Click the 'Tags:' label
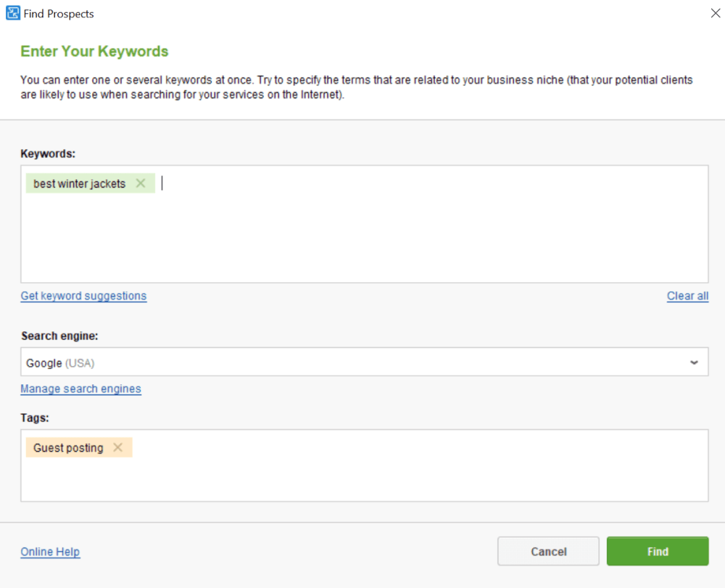Image resolution: width=725 pixels, height=588 pixels. pos(35,418)
